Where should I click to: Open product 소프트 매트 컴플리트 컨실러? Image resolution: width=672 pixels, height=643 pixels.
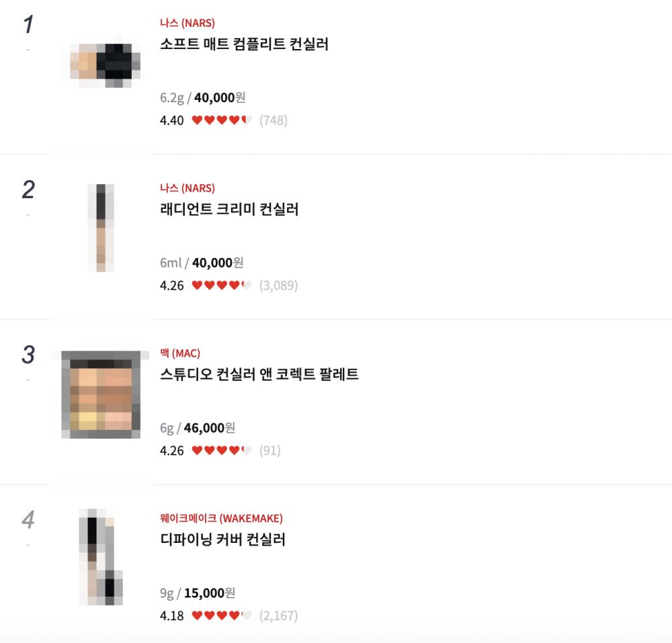(245, 44)
